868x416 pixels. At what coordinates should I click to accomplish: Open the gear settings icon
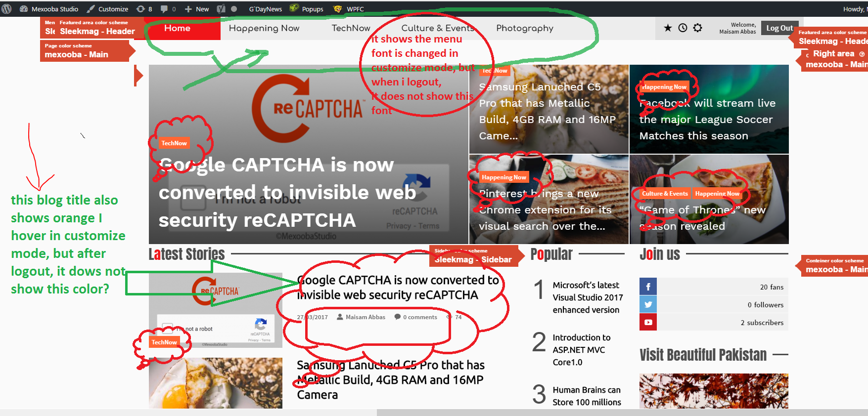pyautogui.click(x=697, y=28)
